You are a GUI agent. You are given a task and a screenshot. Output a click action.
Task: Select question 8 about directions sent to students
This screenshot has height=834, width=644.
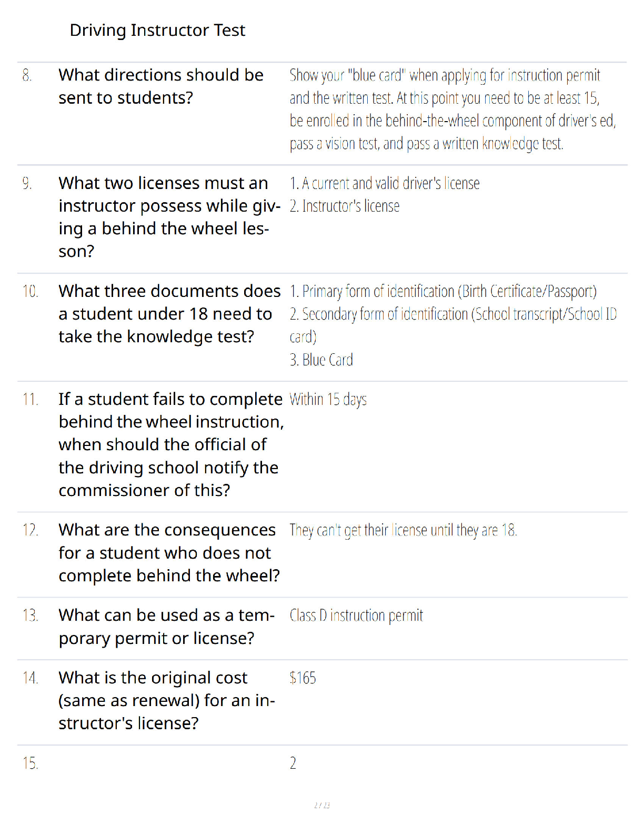click(x=161, y=86)
